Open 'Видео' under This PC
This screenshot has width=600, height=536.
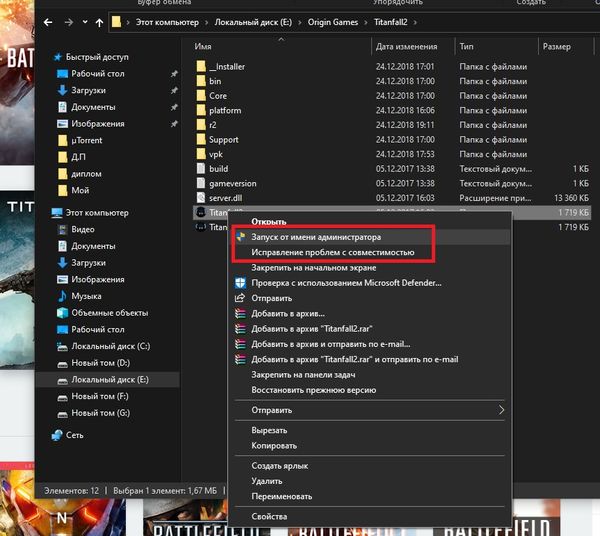pos(83,230)
